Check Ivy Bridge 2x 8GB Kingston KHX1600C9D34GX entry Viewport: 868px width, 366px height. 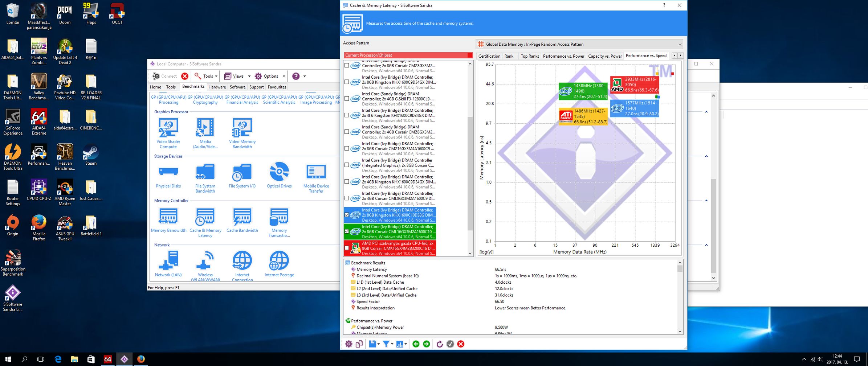click(347, 82)
